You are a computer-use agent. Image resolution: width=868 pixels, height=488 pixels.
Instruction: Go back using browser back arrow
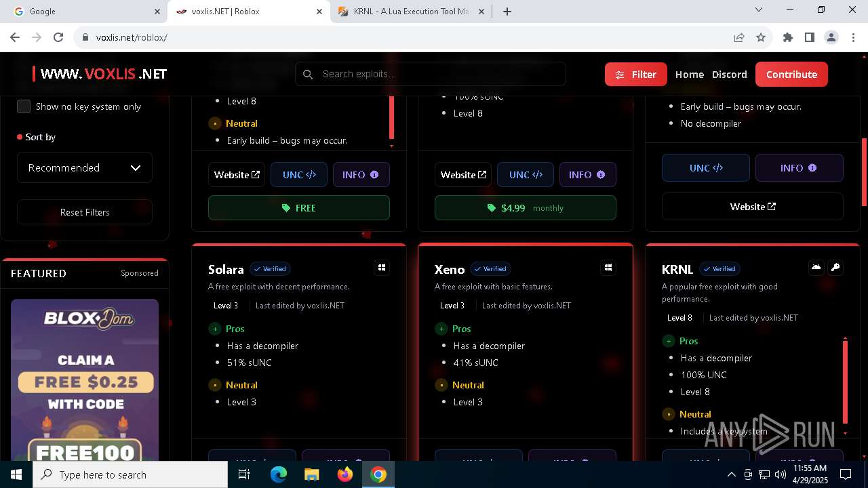coord(15,37)
